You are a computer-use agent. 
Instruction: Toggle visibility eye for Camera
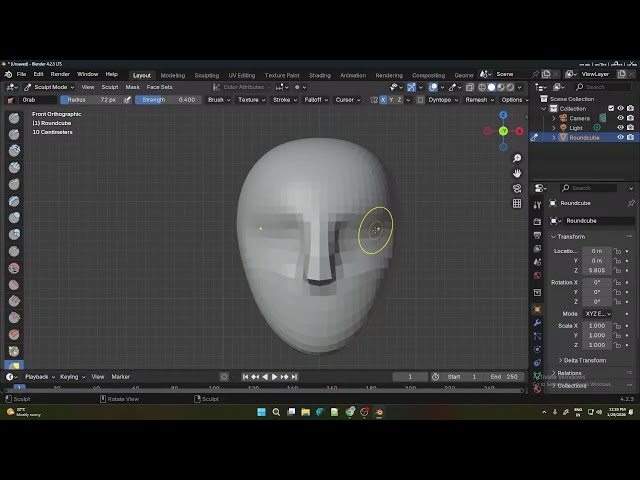click(x=620, y=118)
